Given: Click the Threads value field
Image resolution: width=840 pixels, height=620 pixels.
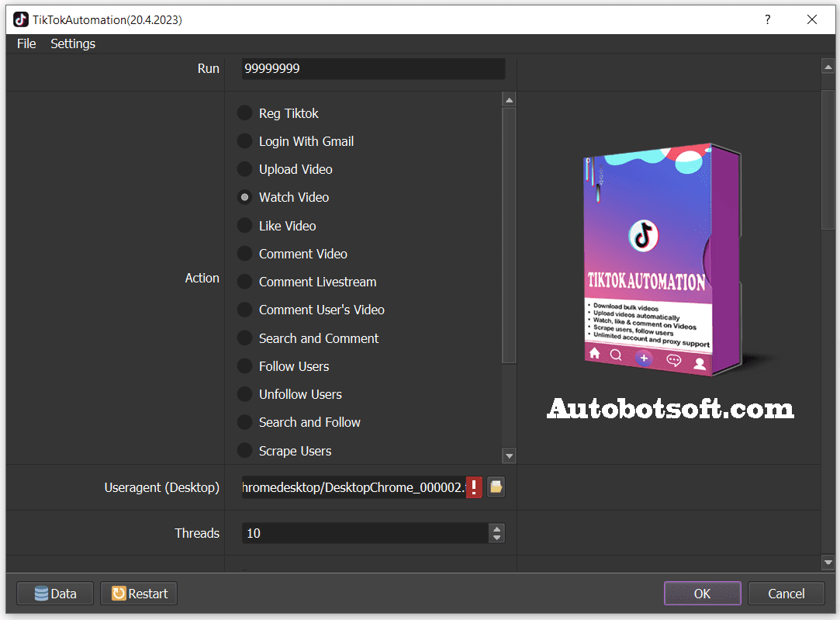Looking at the screenshot, I should (x=365, y=533).
